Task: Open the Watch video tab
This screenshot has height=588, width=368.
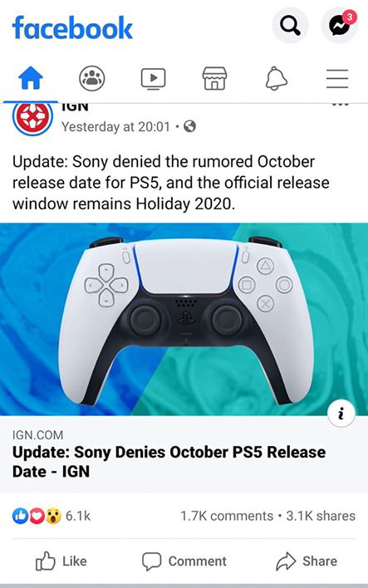Action: coord(153,79)
